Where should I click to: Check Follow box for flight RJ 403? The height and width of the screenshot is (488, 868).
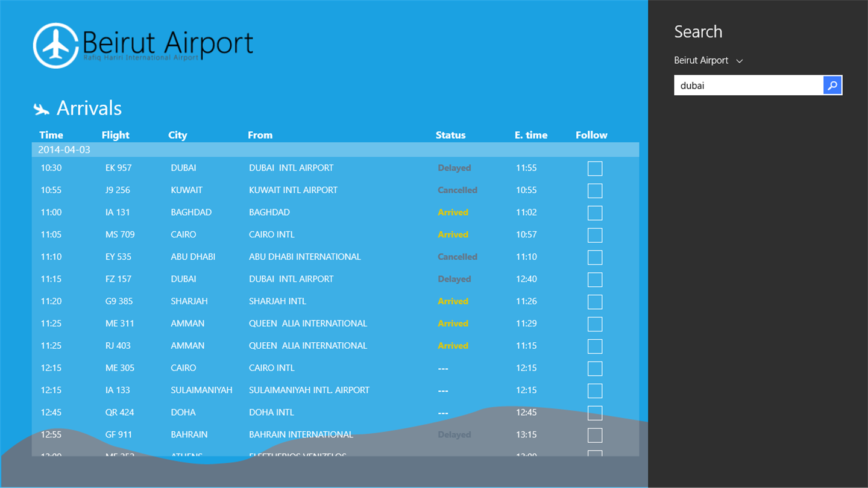(x=595, y=346)
